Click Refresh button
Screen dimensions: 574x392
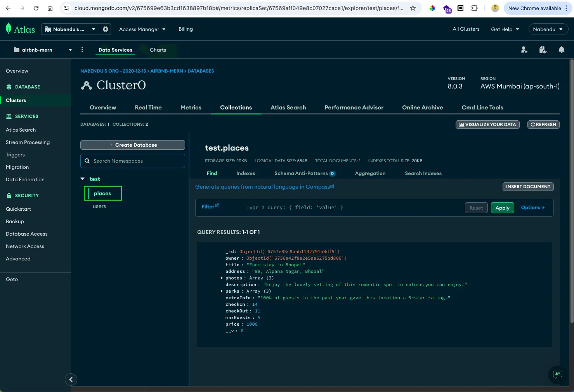tap(543, 125)
